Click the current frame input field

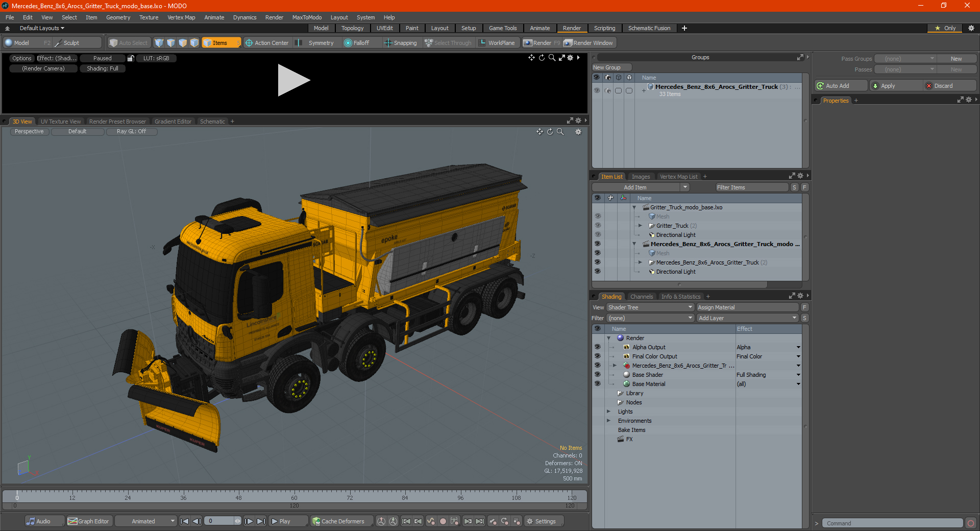tap(219, 521)
